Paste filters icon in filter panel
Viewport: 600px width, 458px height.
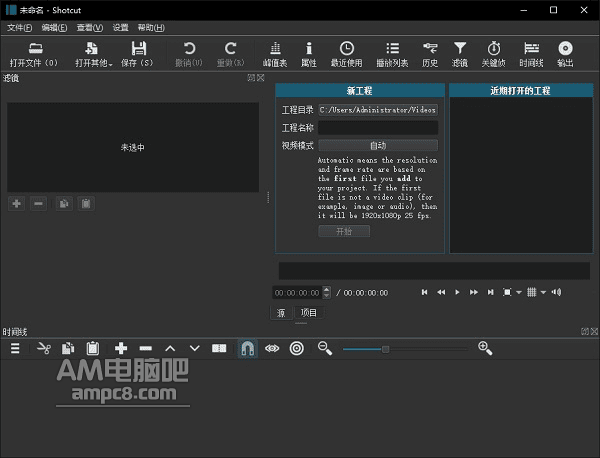point(86,204)
